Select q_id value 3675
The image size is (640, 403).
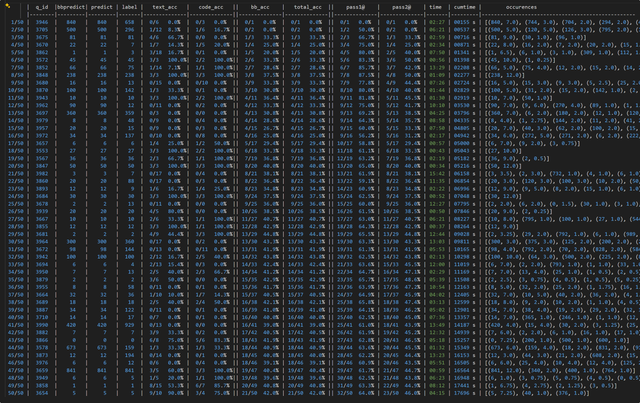[x=42, y=37]
